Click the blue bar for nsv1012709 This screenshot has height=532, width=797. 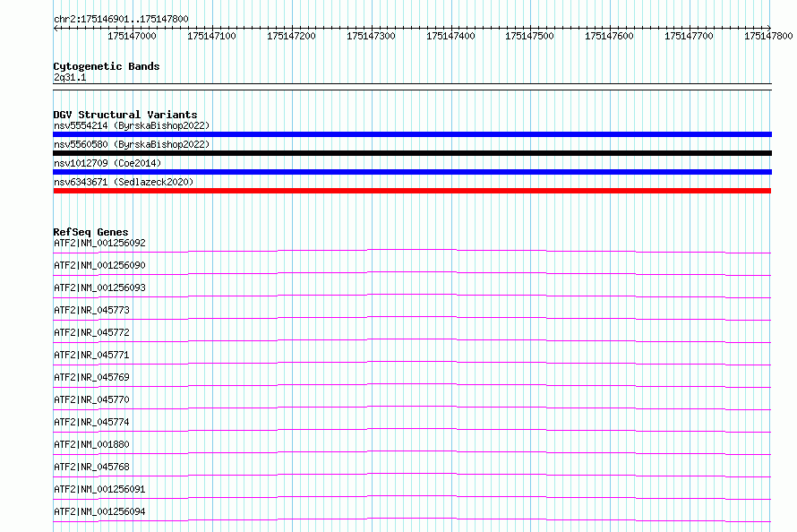tap(412, 172)
